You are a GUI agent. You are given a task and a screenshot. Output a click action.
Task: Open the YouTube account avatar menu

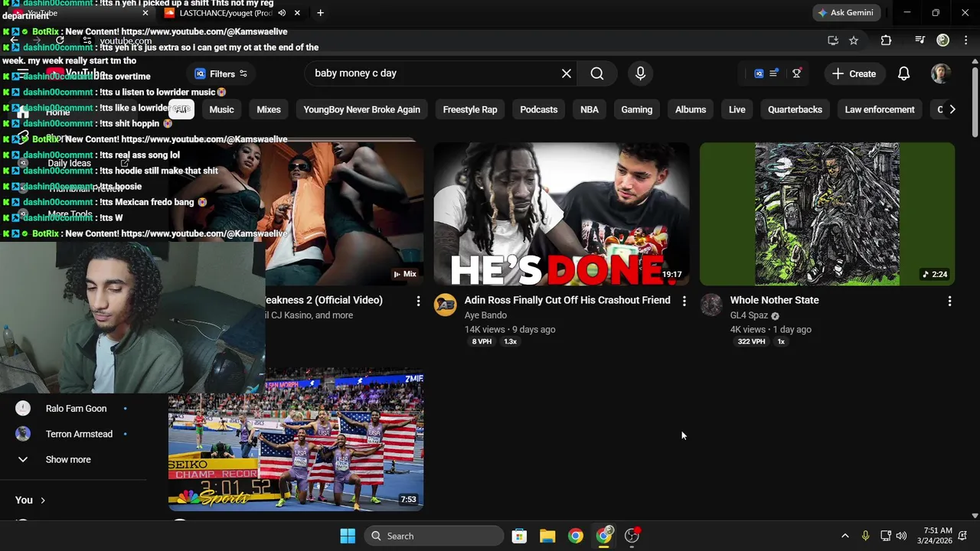[x=941, y=73]
